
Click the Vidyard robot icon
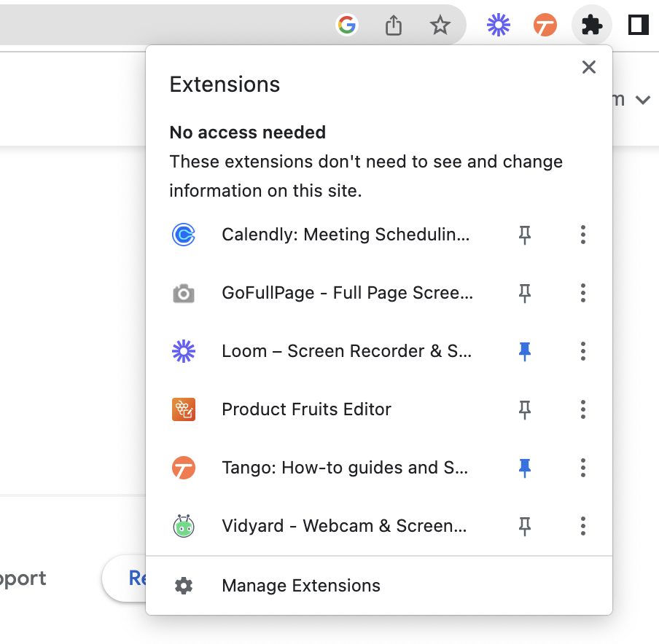click(184, 526)
